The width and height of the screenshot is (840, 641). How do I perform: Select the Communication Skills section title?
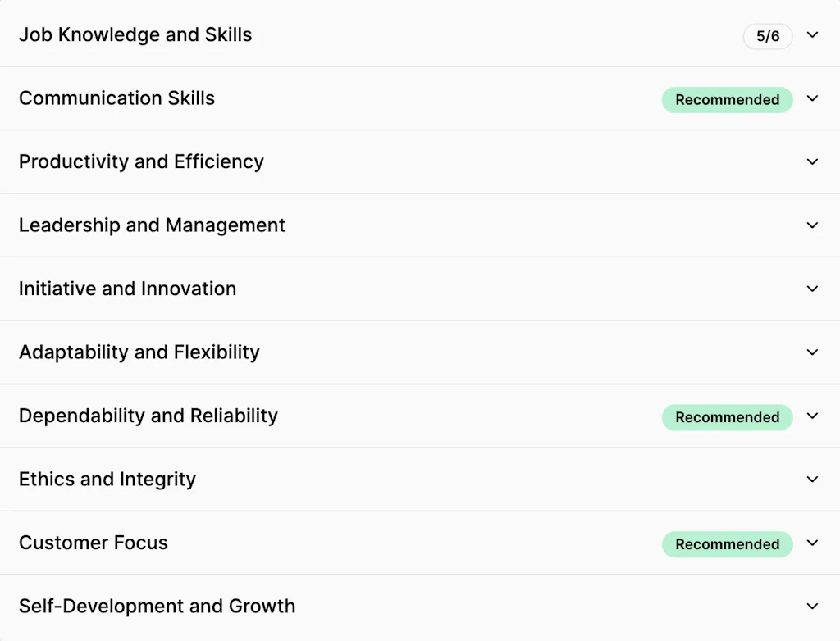pos(116,98)
